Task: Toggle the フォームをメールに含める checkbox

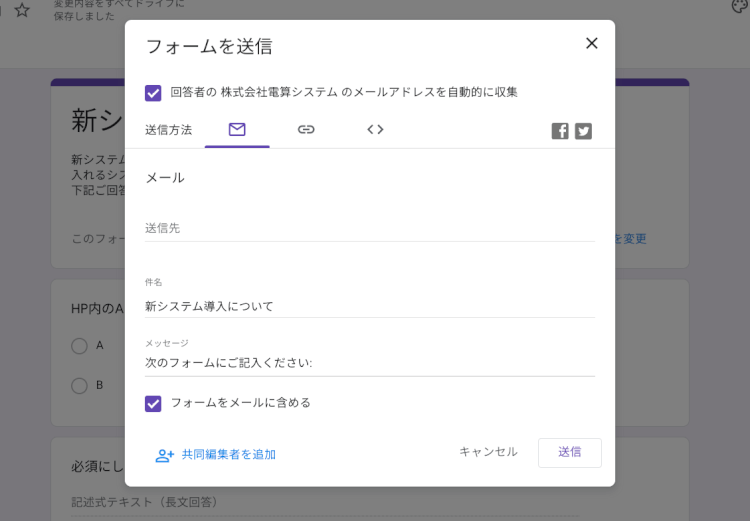Action: coord(153,403)
